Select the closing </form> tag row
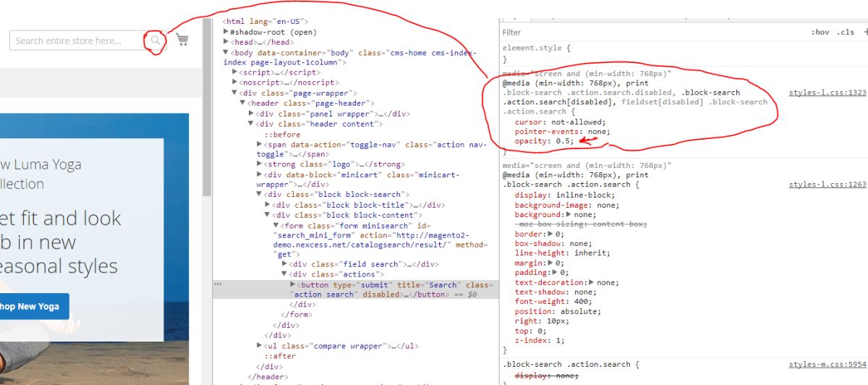This screenshot has width=868, height=385. [296, 315]
